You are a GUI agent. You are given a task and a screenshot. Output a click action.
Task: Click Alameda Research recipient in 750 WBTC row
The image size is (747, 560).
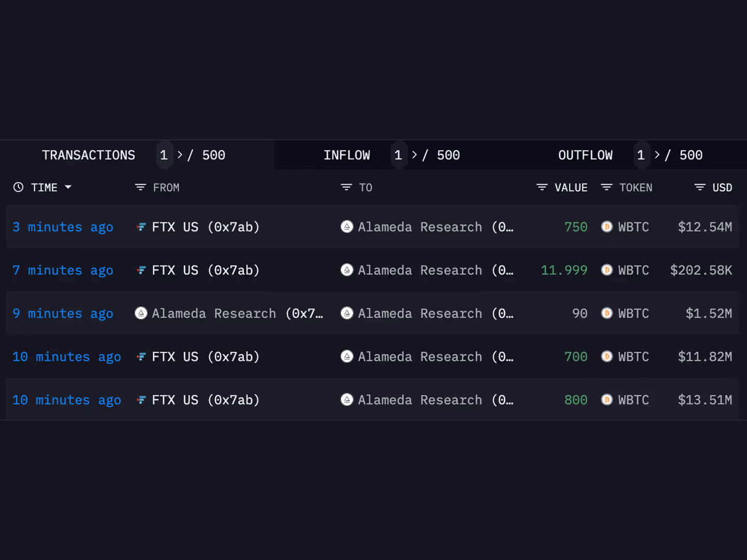click(x=436, y=227)
